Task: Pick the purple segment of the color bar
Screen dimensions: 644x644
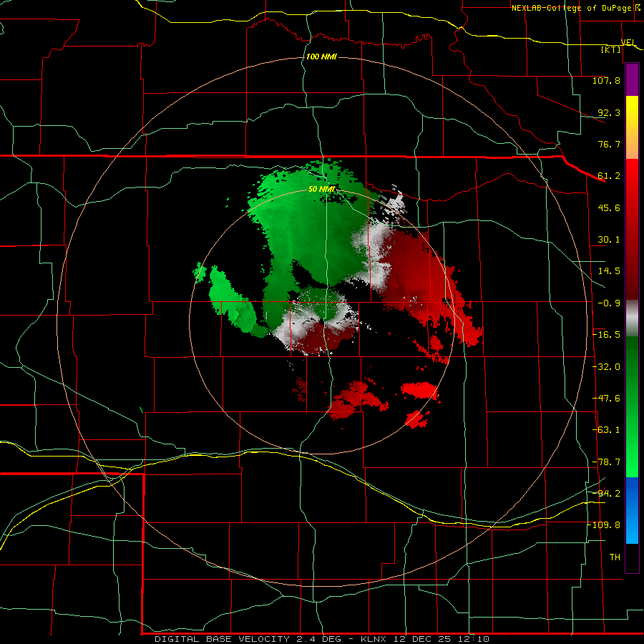Action: [x=632, y=79]
